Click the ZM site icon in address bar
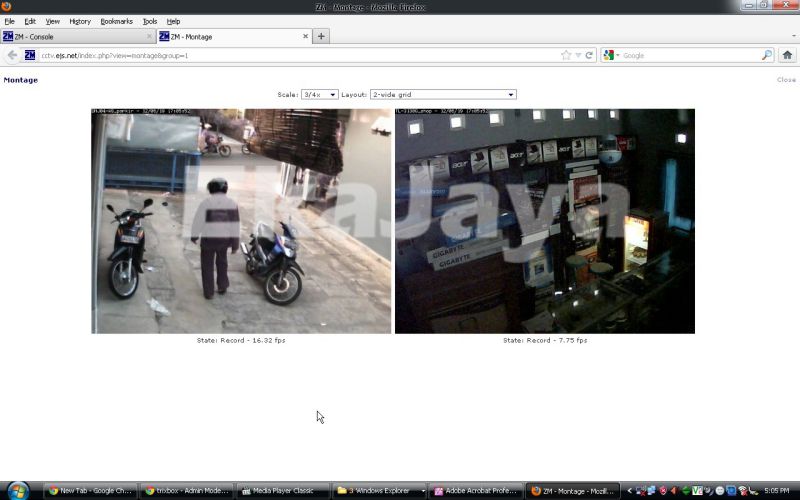Screen dimensions: 800x500 click(30, 55)
